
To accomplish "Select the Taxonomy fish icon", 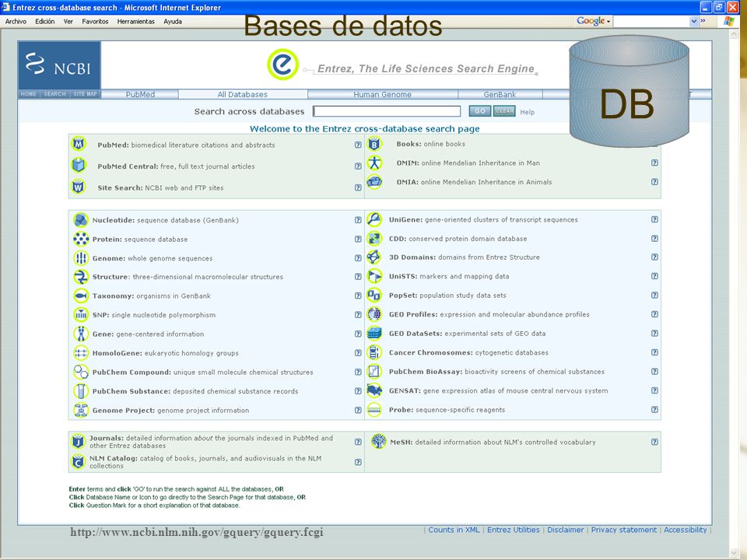I will point(81,296).
